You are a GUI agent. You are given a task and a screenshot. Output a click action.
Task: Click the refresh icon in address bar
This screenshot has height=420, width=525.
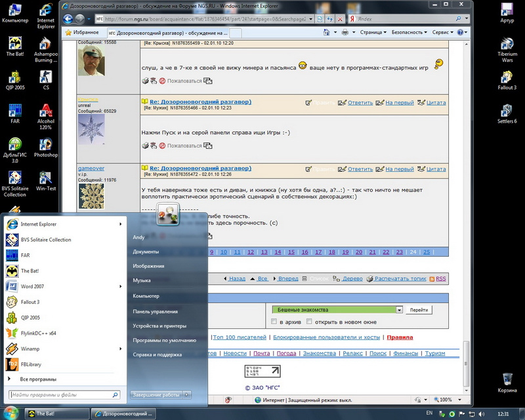[330, 19]
